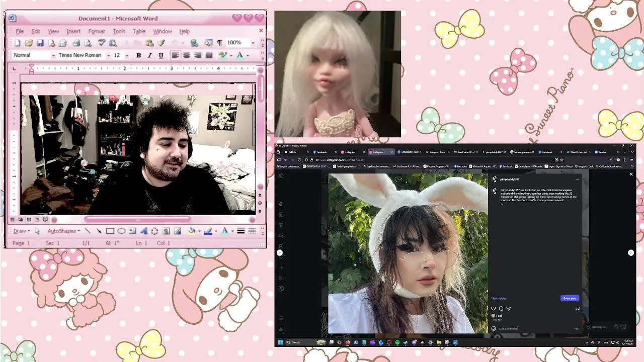Image resolution: width=644 pixels, height=362 pixels.
Task: Open the Zoom 100% dropdown
Action: tap(253, 43)
